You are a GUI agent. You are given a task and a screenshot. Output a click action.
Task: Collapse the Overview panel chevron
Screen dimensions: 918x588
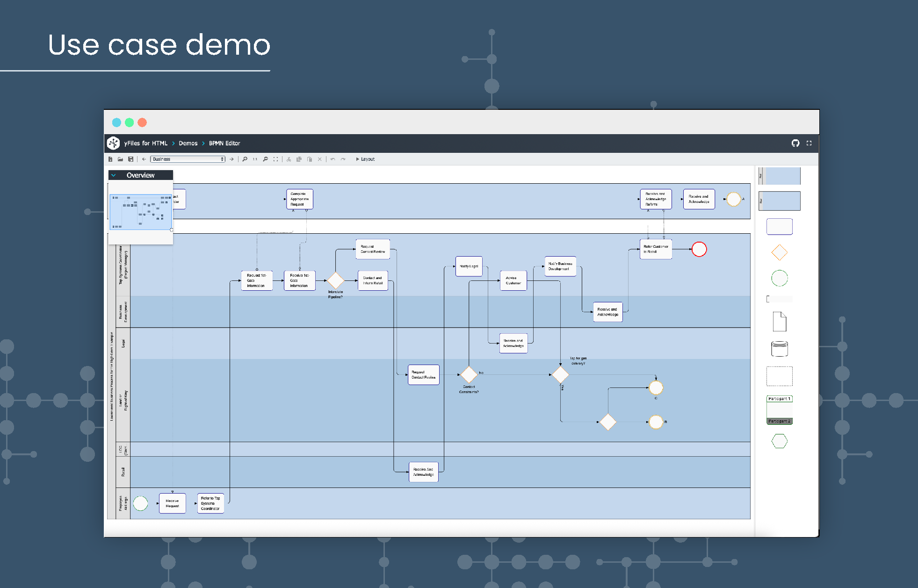pyautogui.click(x=113, y=175)
